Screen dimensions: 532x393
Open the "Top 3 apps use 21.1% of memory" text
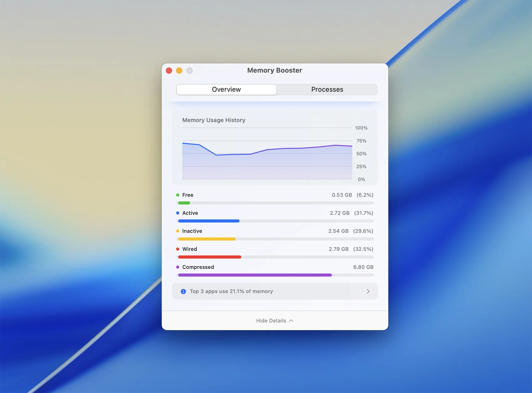pyautogui.click(x=231, y=291)
